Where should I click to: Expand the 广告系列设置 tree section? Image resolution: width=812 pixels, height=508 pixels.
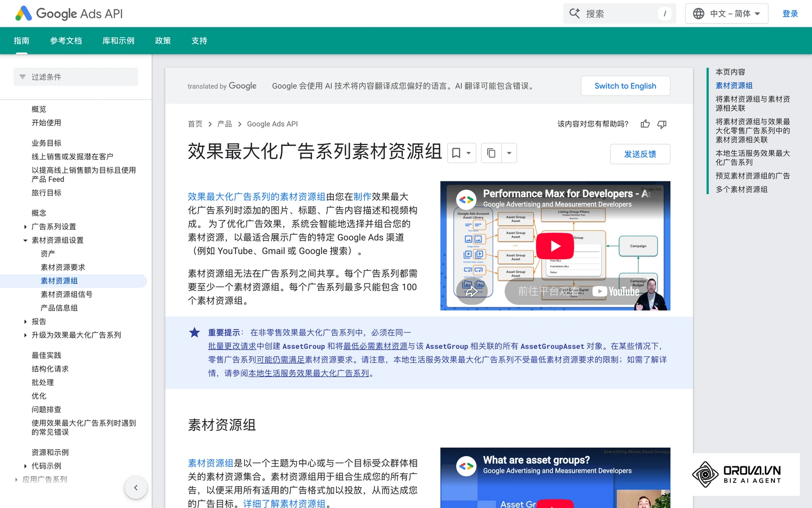tap(25, 227)
